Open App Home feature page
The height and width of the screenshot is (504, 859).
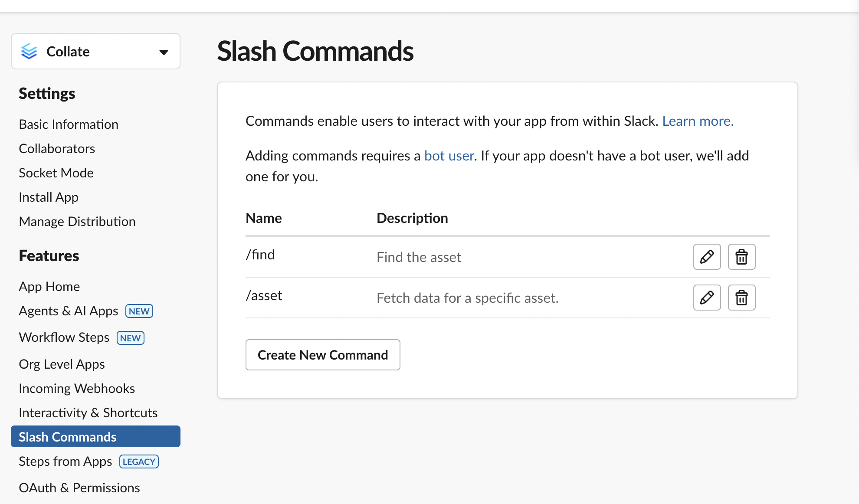click(49, 287)
